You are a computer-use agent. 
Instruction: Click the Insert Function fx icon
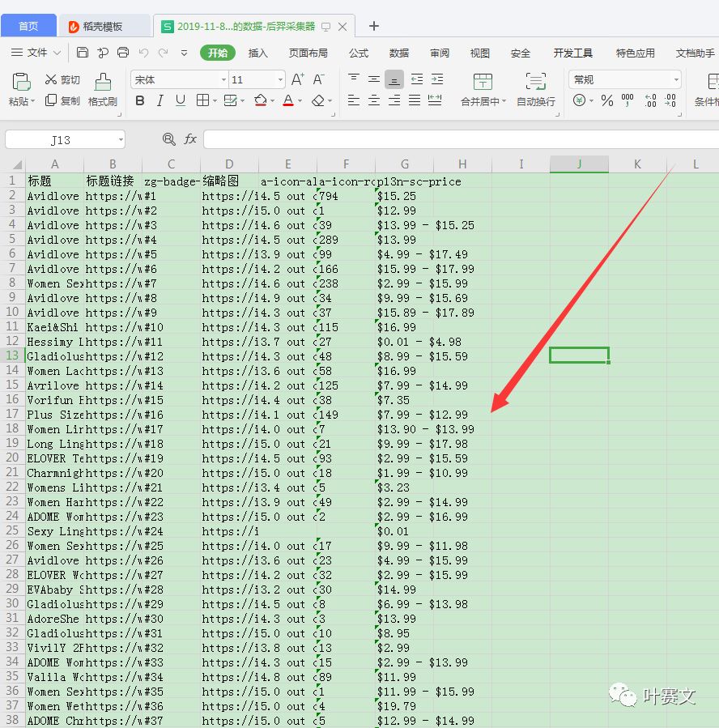point(190,139)
